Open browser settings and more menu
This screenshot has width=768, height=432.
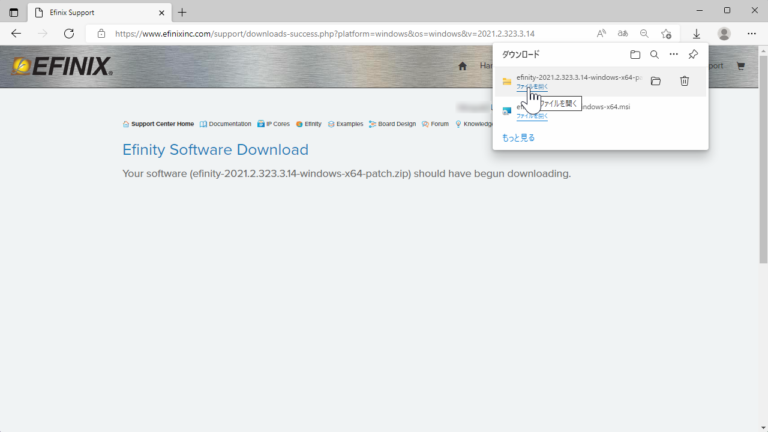coord(751,33)
